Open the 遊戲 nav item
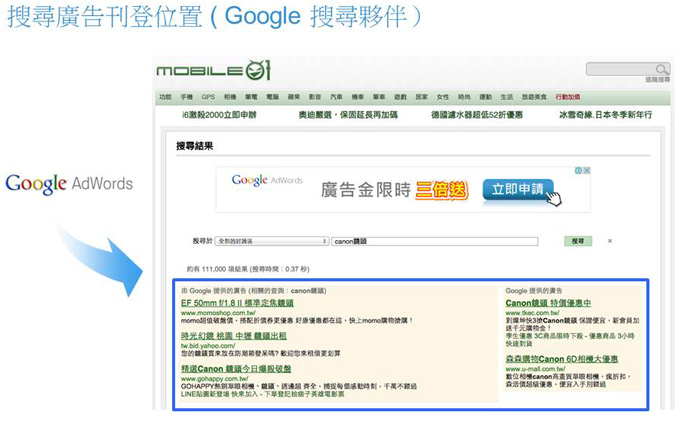Image resolution: width=680 pixels, height=422 pixels. tap(400, 97)
